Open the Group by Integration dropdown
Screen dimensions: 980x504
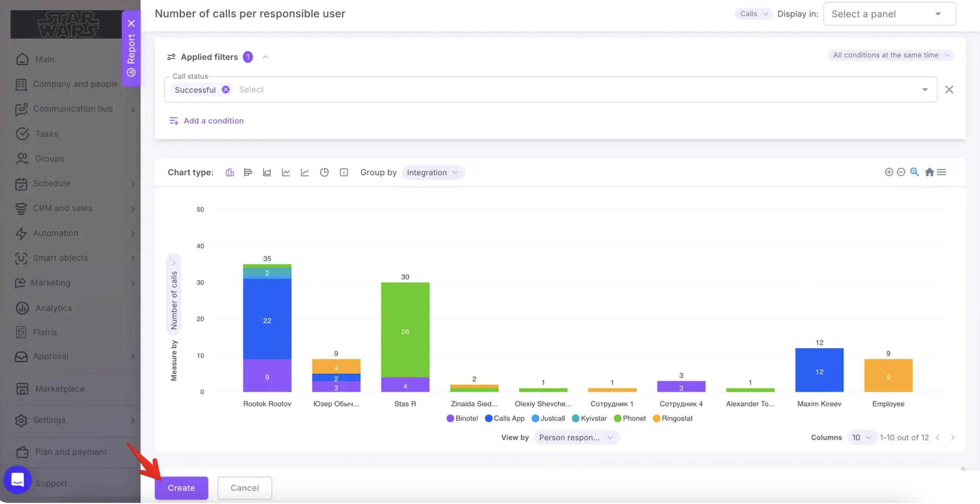click(433, 172)
